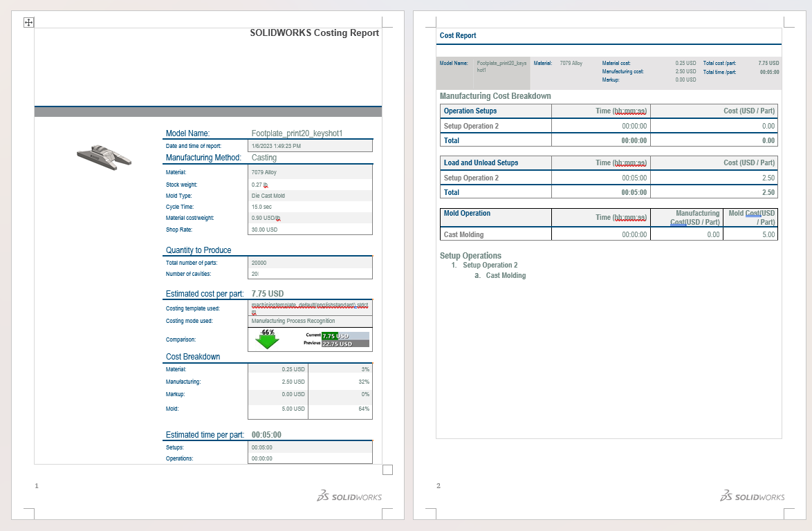This screenshot has height=531, width=812.
Task: Click the "Markup:" label in page 2 summary
Action: click(611, 80)
